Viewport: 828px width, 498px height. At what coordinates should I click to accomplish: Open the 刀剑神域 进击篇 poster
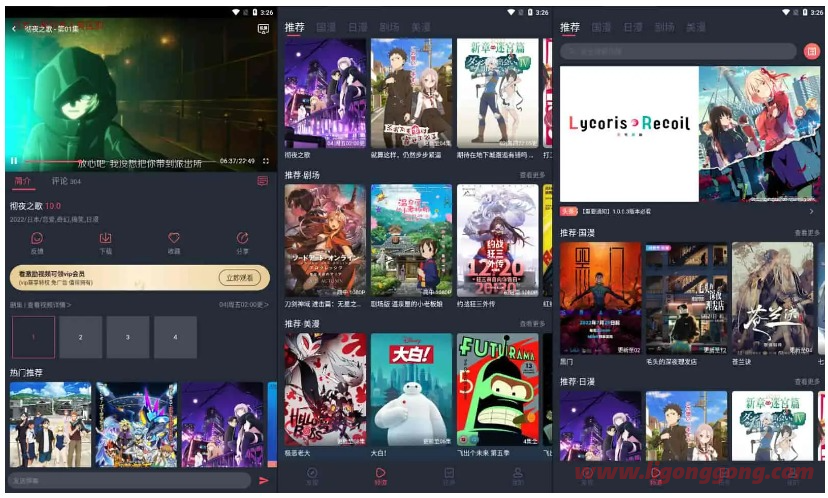pyautogui.click(x=325, y=241)
